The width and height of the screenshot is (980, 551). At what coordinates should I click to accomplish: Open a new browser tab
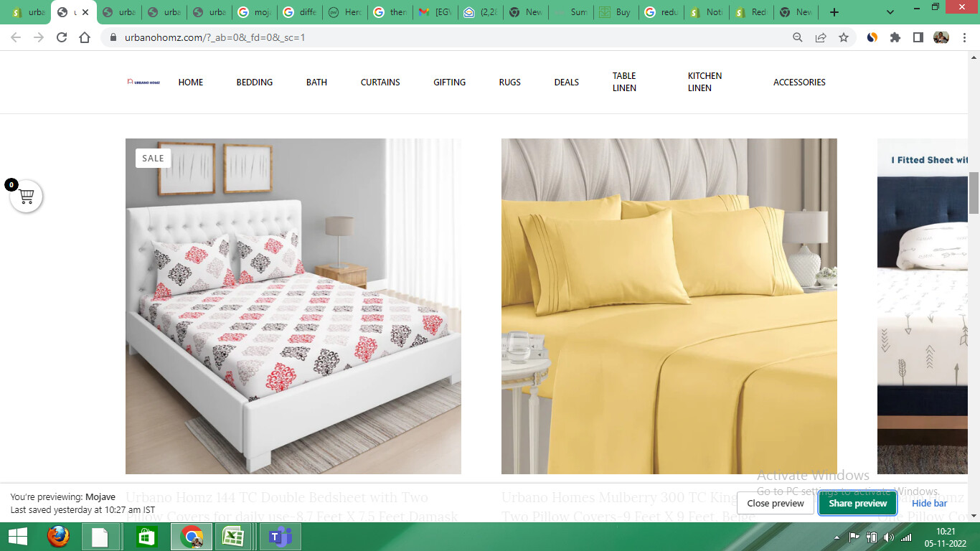tap(834, 12)
